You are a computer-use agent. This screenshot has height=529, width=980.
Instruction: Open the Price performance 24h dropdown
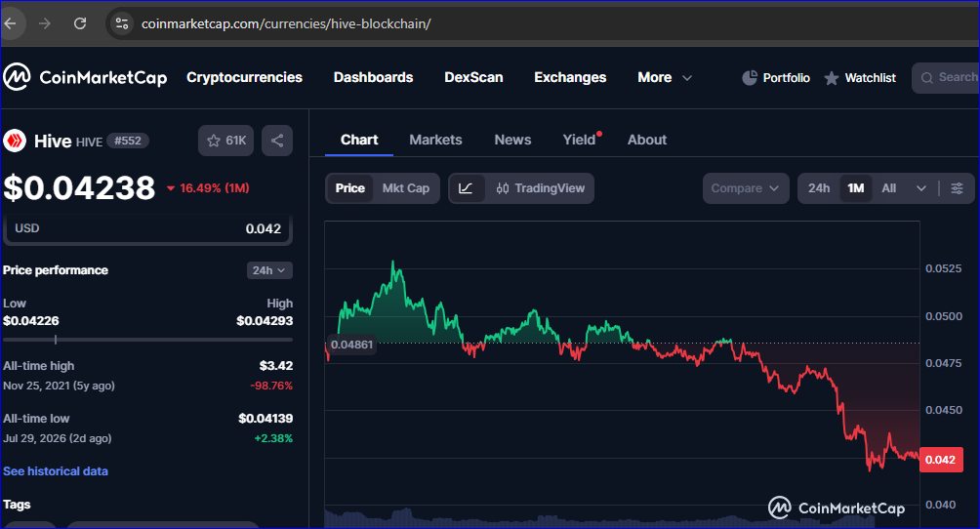click(x=269, y=270)
